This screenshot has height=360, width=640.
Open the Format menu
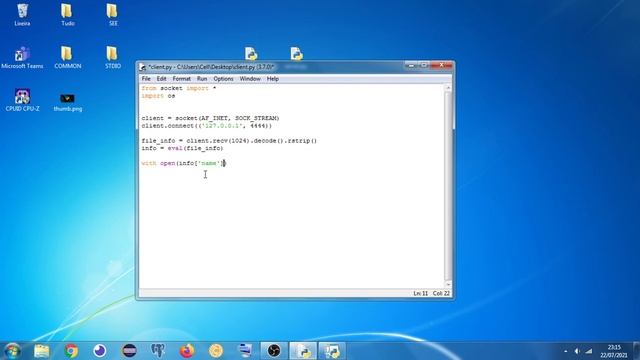[182, 79]
